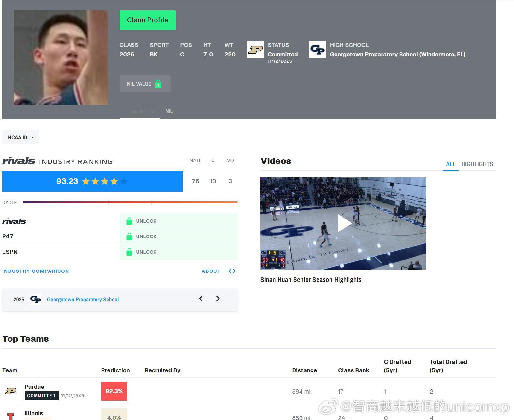Viewport: 514px width, 420px height.
Task: Click the Team column header
Action: coord(10,370)
